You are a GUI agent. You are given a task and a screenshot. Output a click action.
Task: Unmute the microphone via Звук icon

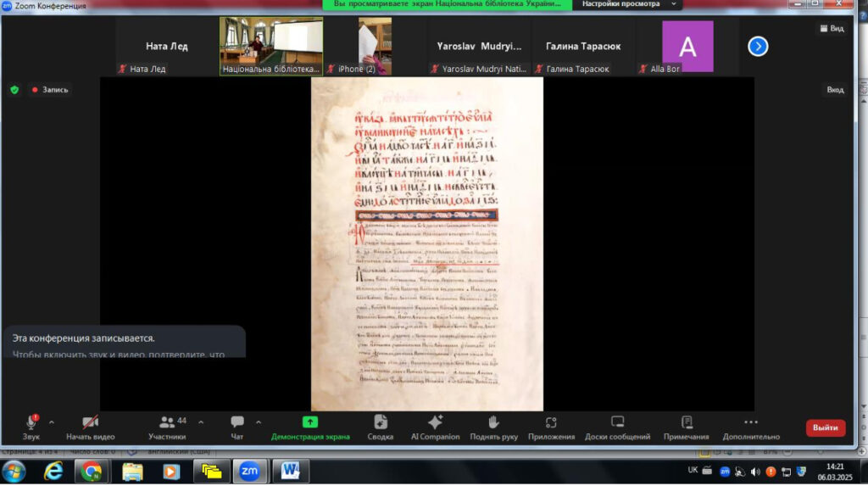click(x=31, y=427)
